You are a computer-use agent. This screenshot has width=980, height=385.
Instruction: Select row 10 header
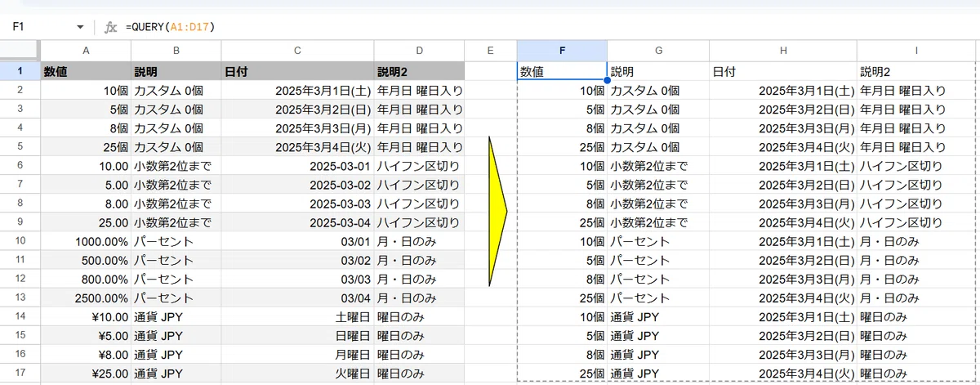(x=20, y=241)
